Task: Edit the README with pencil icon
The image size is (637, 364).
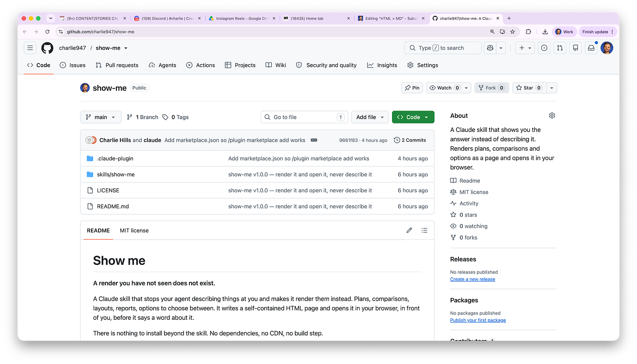Action: click(x=409, y=230)
